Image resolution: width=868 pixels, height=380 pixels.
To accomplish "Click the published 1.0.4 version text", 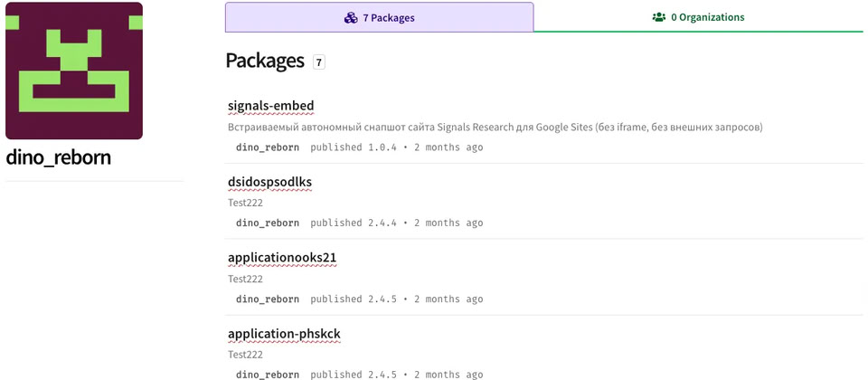I will tap(354, 147).
